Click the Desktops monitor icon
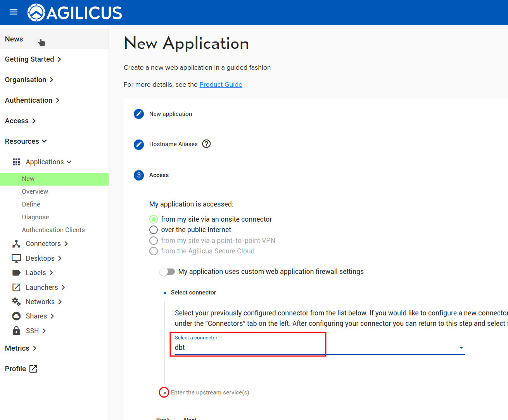This screenshot has height=420, width=508. click(16, 258)
